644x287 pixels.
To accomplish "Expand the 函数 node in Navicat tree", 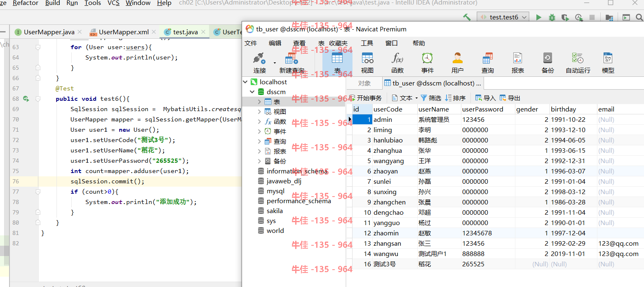I will [259, 121].
